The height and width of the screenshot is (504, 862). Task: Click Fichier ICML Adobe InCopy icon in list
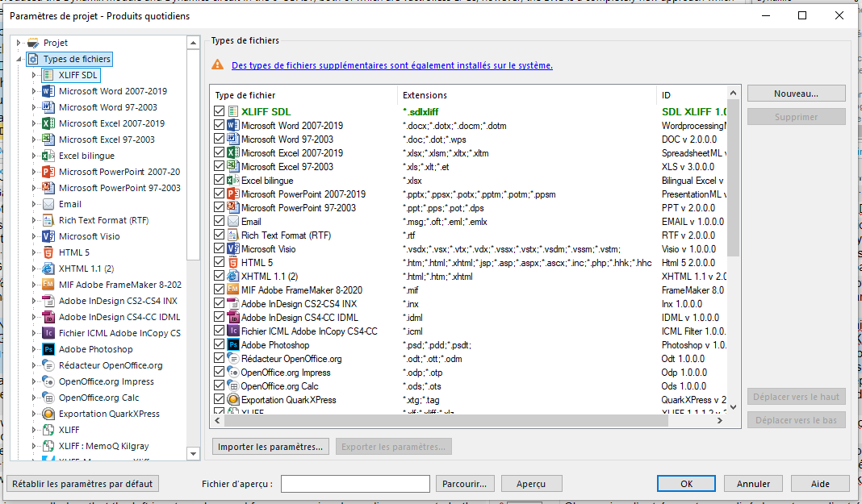(x=233, y=331)
